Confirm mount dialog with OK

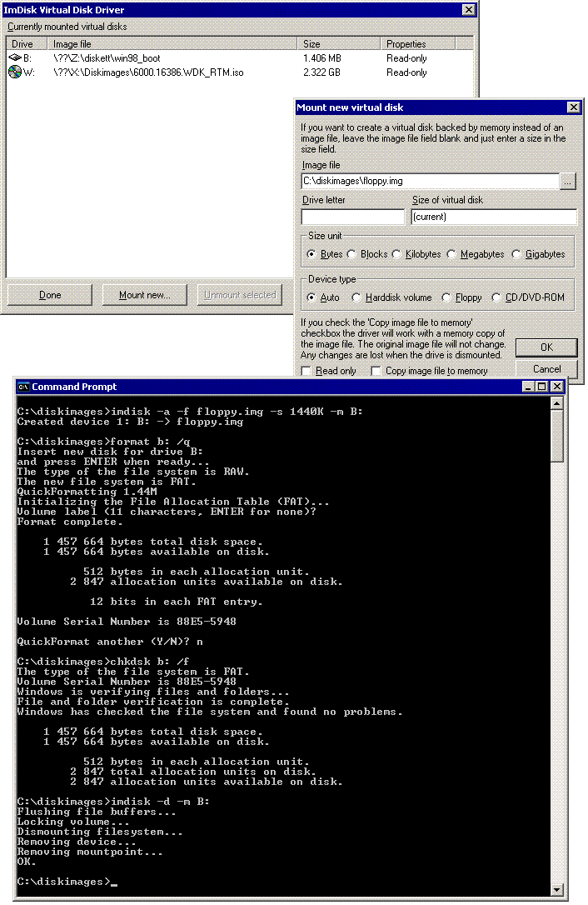coord(546,347)
